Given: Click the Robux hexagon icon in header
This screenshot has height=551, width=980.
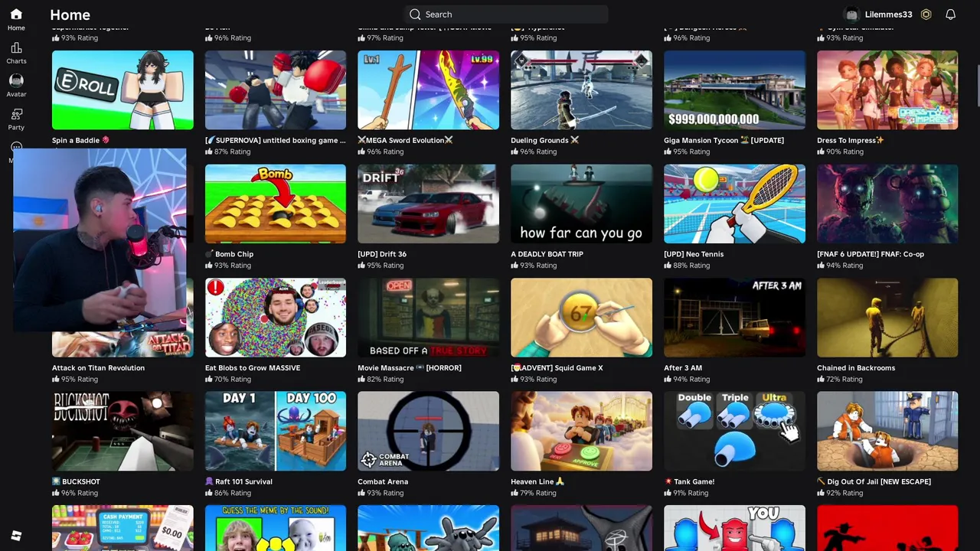Looking at the screenshot, I should point(926,15).
